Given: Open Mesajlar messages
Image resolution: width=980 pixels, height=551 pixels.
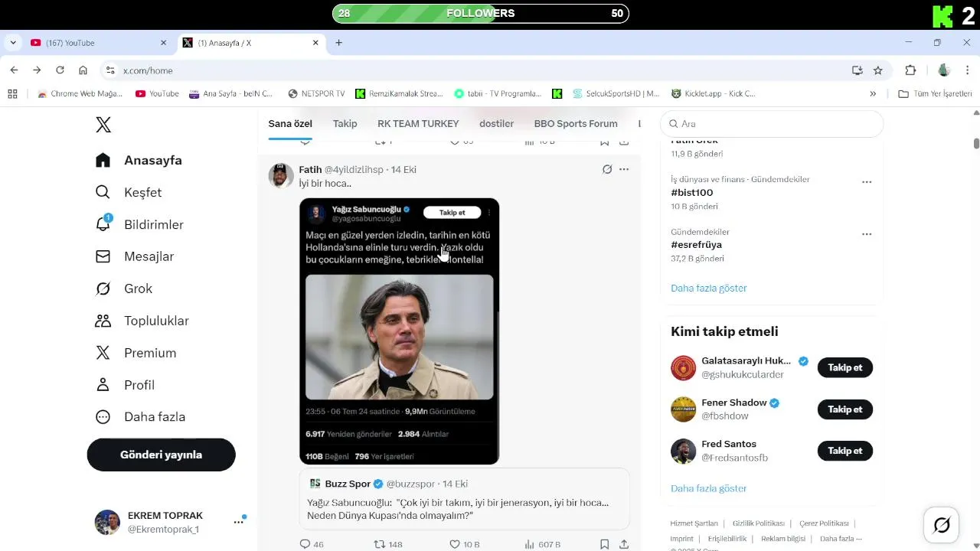Looking at the screenshot, I should (135, 256).
